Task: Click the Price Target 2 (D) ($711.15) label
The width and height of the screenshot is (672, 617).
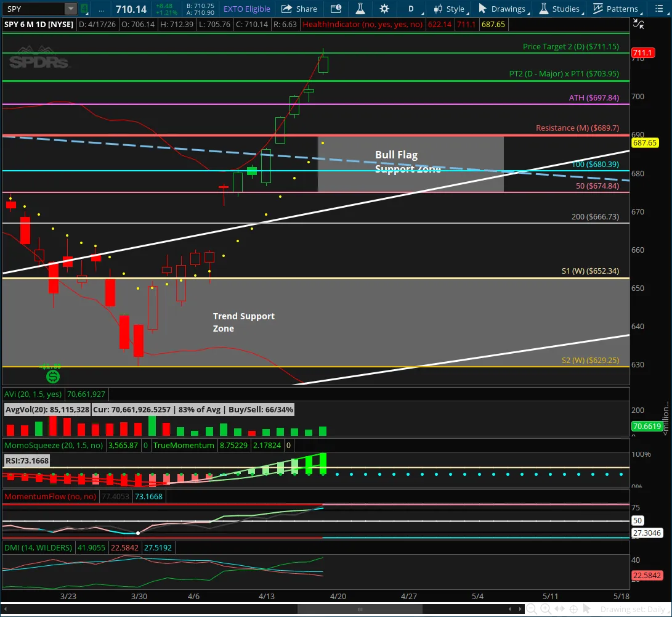Action: [x=571, y=46]
